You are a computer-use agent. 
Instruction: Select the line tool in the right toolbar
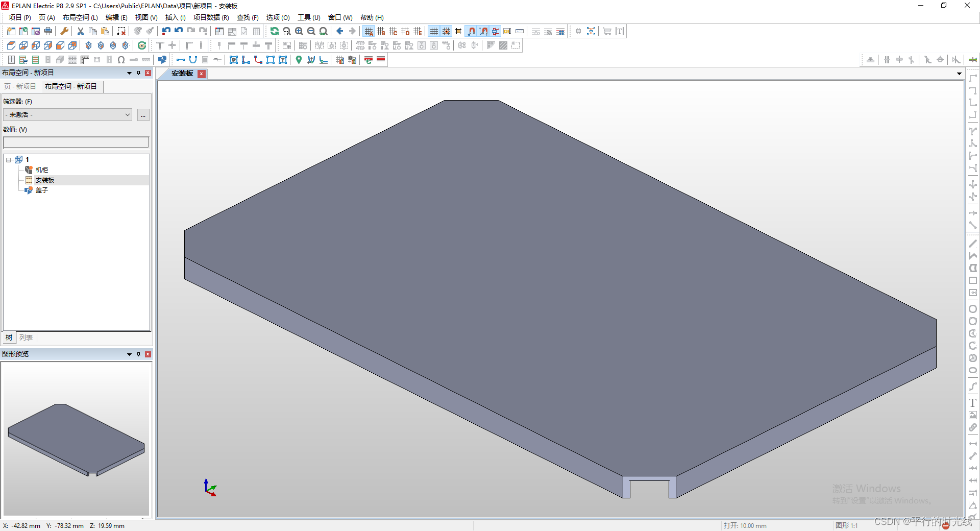tap(973, 244)
